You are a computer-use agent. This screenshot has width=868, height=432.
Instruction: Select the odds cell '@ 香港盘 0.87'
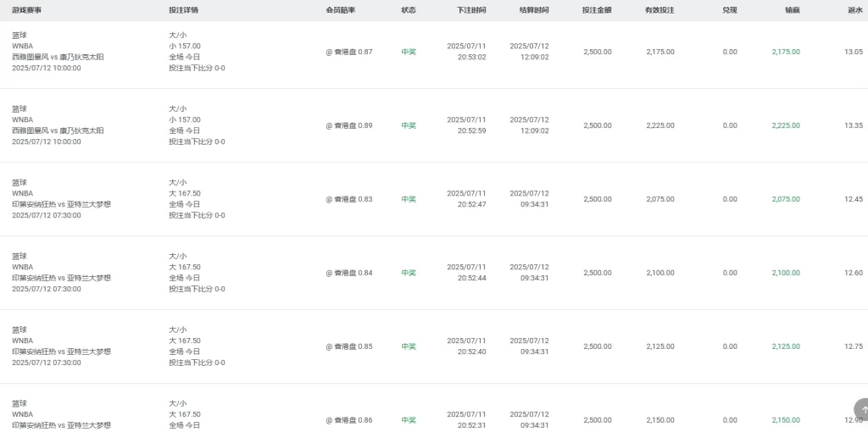click(349, 52)
